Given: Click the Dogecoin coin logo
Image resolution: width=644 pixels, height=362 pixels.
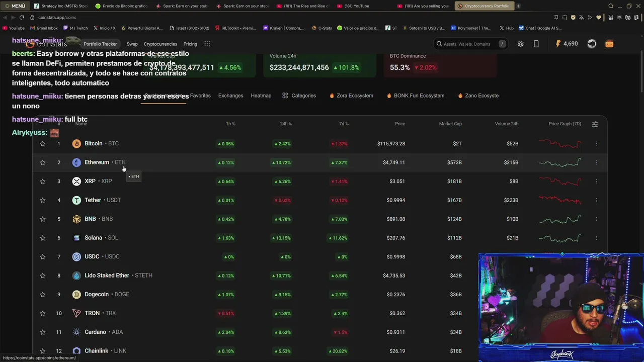Looking at the screenshot, I should [76, 295].
